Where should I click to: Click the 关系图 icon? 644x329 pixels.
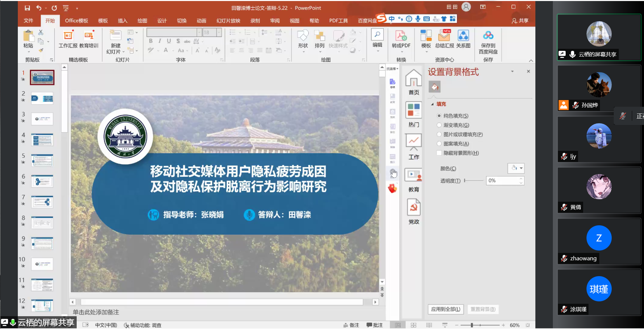(463, 36)
